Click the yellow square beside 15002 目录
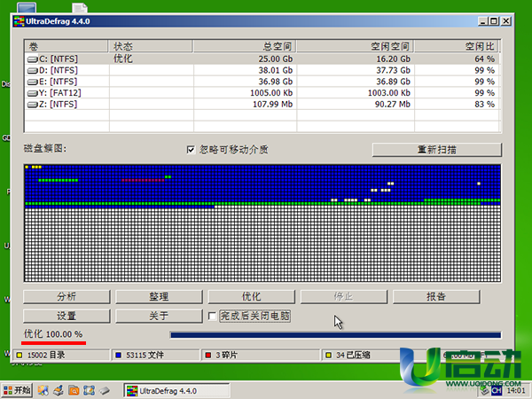The image size is (532, 399). 20,356
